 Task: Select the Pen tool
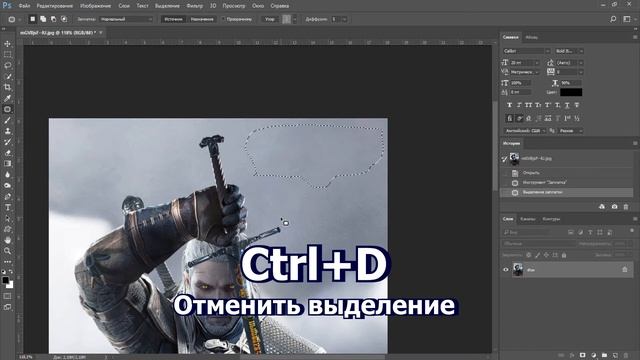[7, 197]
